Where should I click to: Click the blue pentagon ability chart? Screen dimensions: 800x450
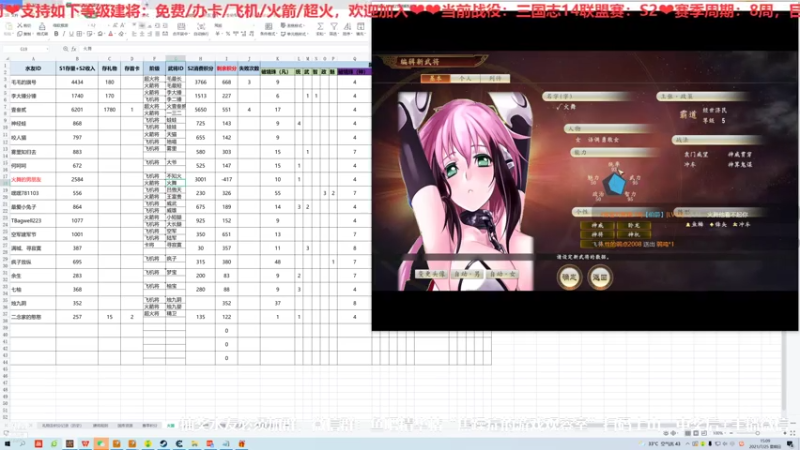click(x=615, y=184)
